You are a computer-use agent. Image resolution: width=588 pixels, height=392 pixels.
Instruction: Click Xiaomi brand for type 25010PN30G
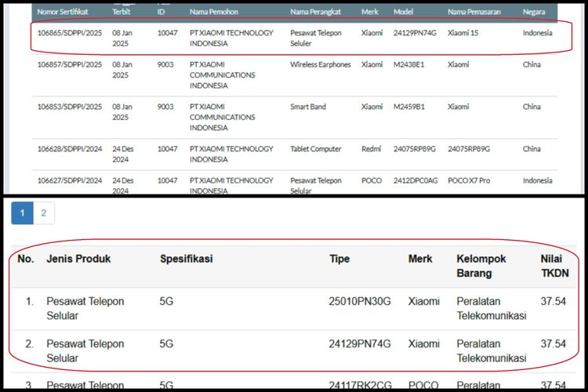[423, 301]
